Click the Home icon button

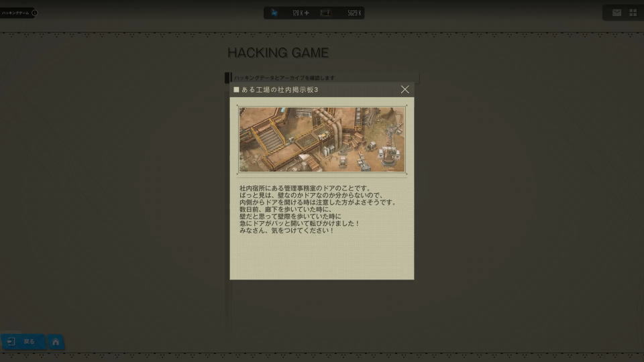56,341
